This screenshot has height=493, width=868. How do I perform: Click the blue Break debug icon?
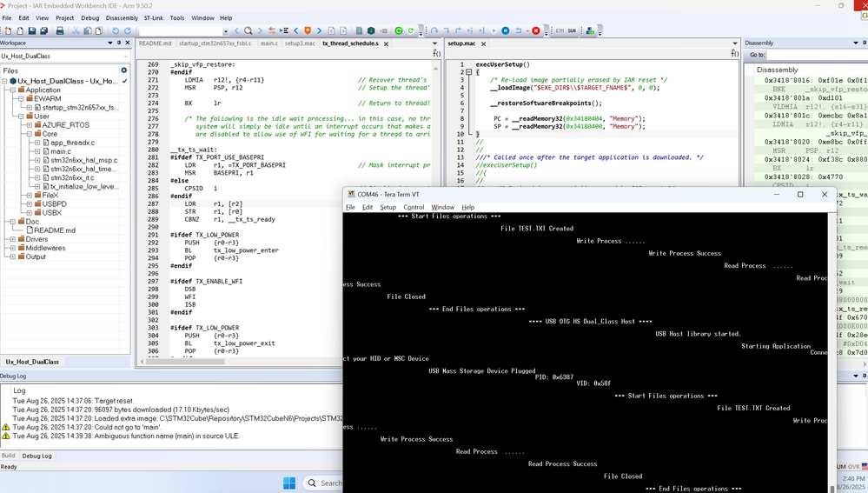(505, 31)
